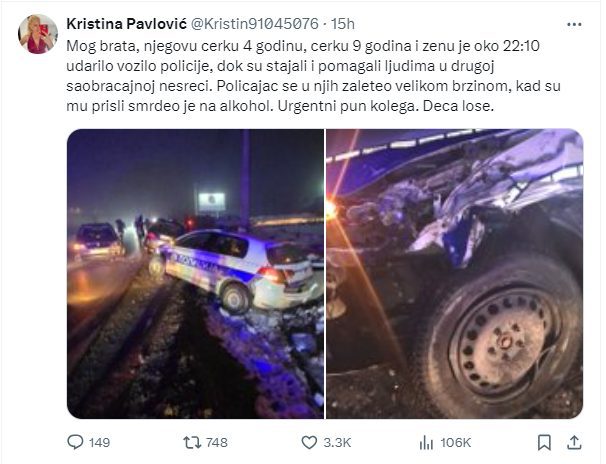
Task: Click the share upload icon
Action: click(x=574, y=442)
